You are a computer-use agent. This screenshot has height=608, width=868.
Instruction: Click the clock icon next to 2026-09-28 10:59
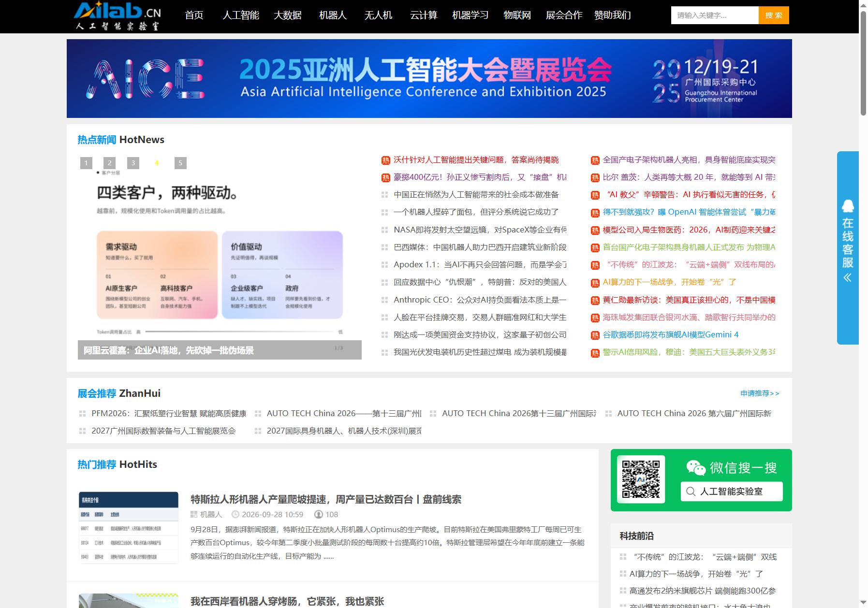click(235, 514)
